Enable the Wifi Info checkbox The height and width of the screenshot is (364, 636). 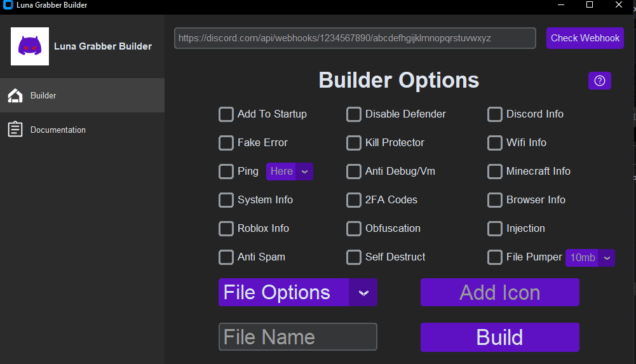tap(495, 143)
